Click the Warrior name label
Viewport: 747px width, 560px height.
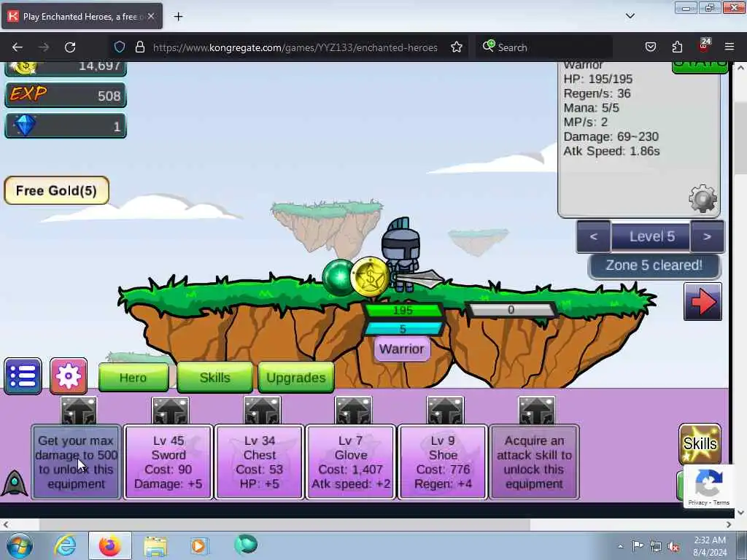(x=402, y=349)
